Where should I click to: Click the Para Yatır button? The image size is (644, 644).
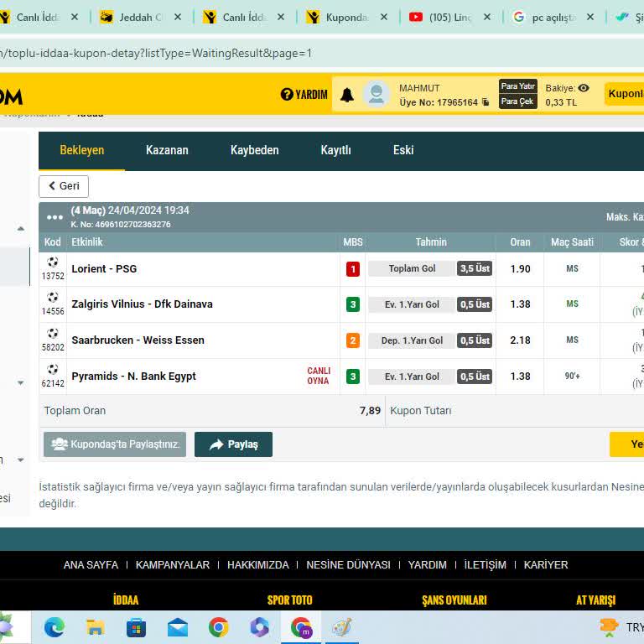(518, 86)
